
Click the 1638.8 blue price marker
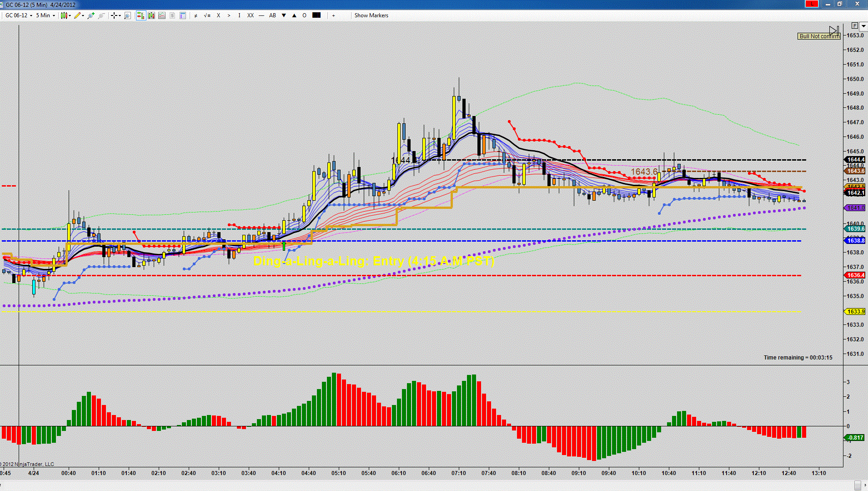point(855,241)
